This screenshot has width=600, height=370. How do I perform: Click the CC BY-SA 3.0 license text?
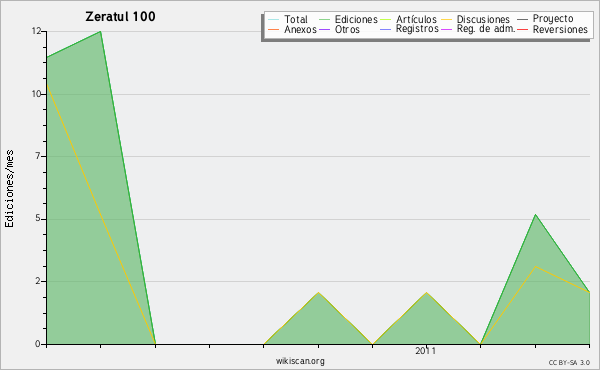point(569,362)
